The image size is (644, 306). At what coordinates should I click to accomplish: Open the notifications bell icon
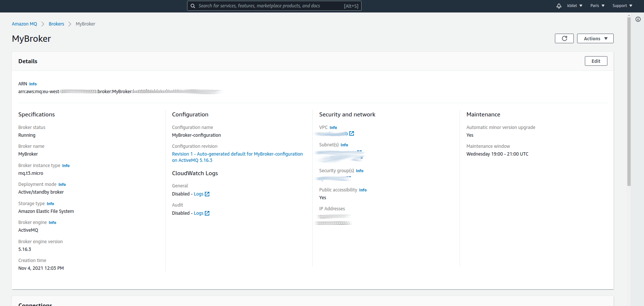pos(559,6)
